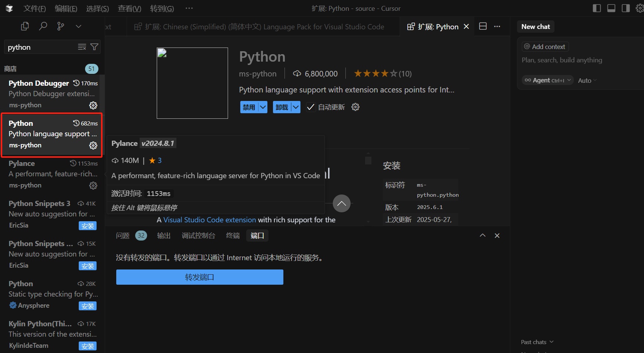Image resolution: width=644 pixels, height=353 pixels.
Task: Open the Agent mode dropdown
Action: tap(548, 81)
